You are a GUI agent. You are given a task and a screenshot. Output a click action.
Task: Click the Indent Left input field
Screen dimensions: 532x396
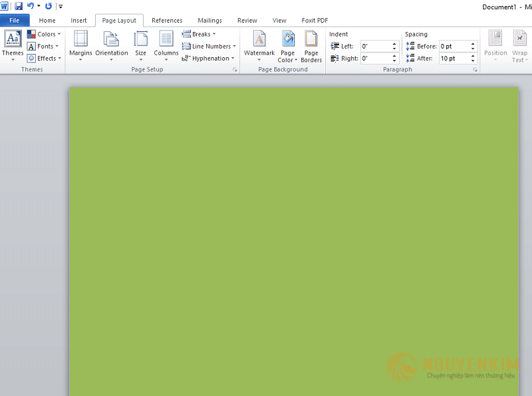376,46
